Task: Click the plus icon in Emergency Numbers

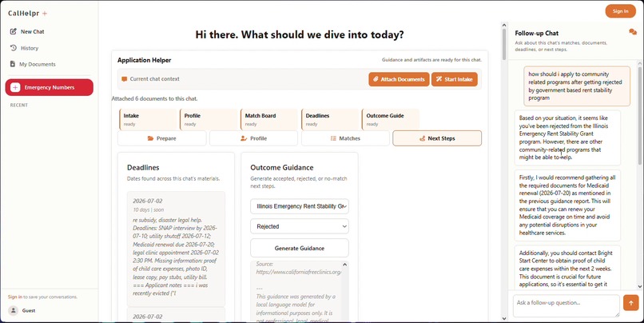Action: pos(15,87)
